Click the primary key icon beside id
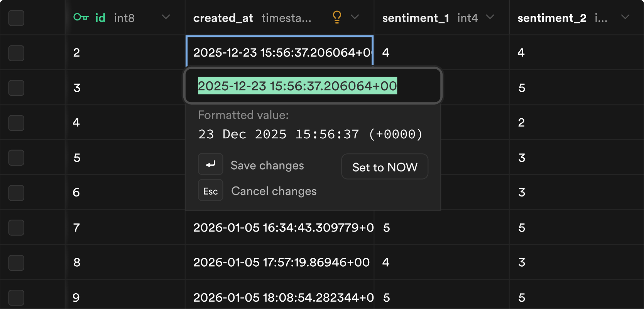 [81, 17]
